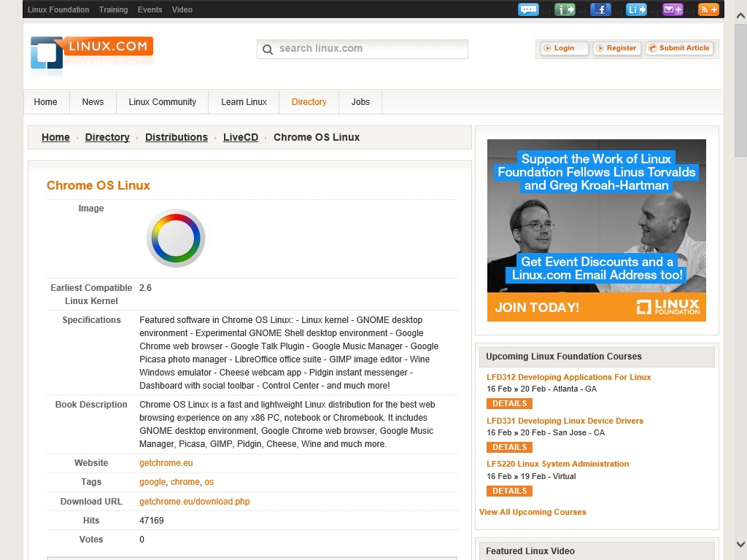747x560 pixels.
Task: Focus the search linux.com field
Action: coord(362,49)
